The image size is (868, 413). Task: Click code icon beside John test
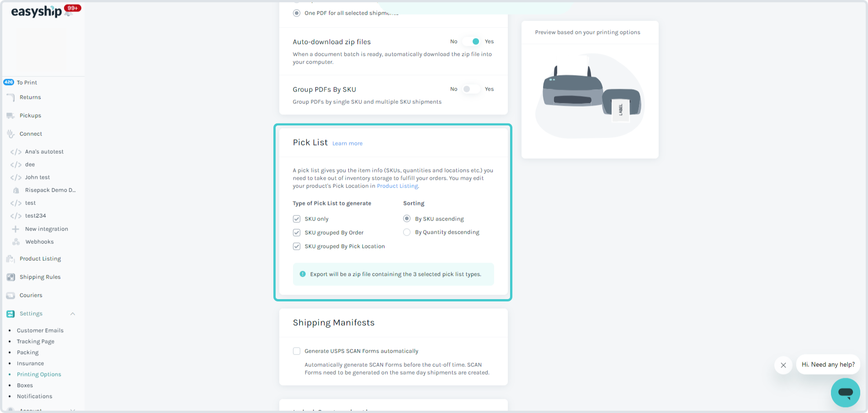click(x=16, y=177)
